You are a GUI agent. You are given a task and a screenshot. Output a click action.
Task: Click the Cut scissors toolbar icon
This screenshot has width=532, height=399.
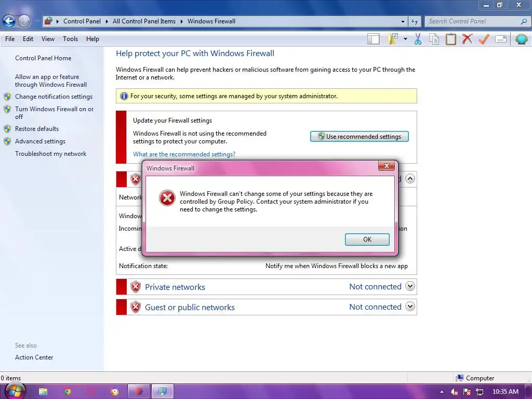point(418,39)
